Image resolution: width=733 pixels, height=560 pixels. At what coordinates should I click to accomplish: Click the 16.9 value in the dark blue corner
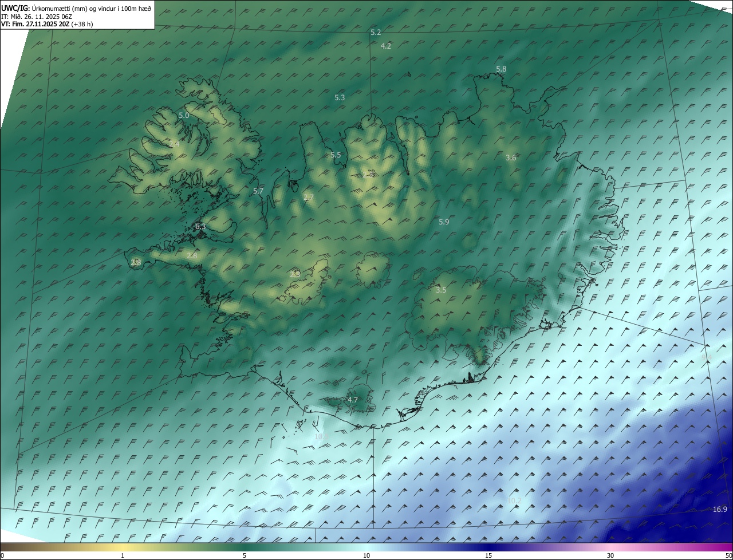720,510
